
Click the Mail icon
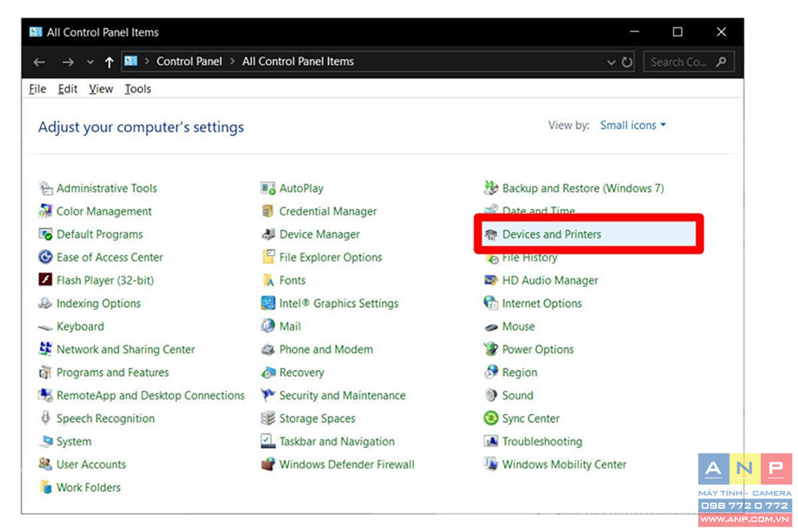click(x=268, y=327)
